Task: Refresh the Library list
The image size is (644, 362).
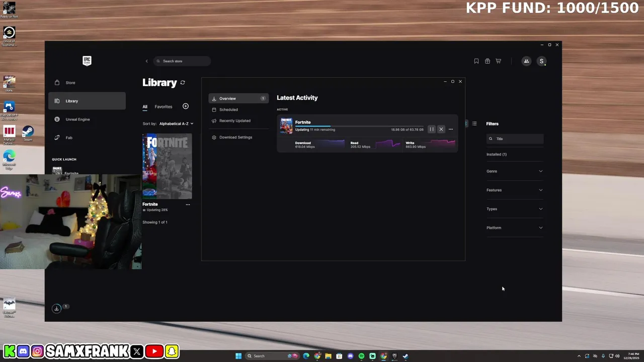Action: (x=183, y=82)
